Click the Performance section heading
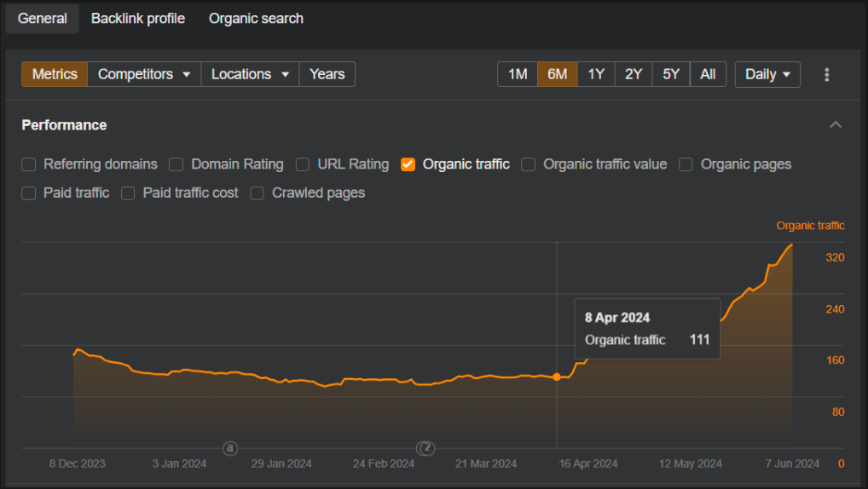 [64, 125]
